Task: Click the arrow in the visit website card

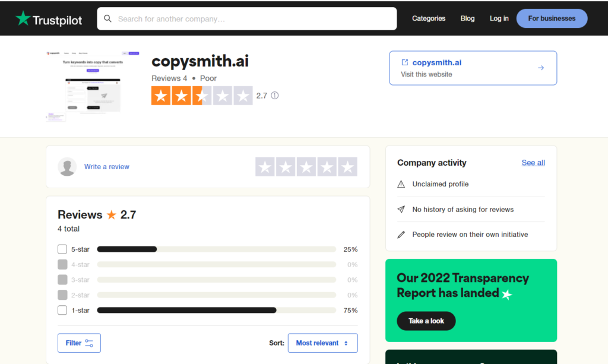Action: click(541, 68)
